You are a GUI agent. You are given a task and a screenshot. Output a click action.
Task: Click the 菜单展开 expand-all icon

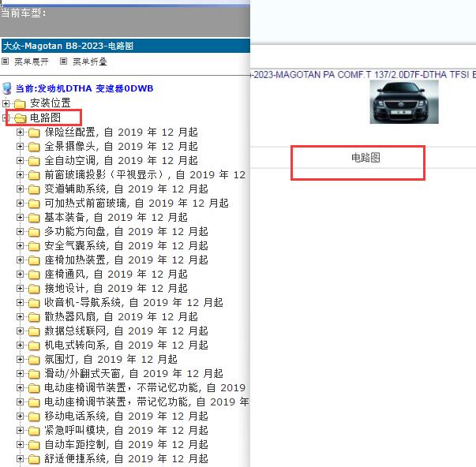(x=6, y=62)
